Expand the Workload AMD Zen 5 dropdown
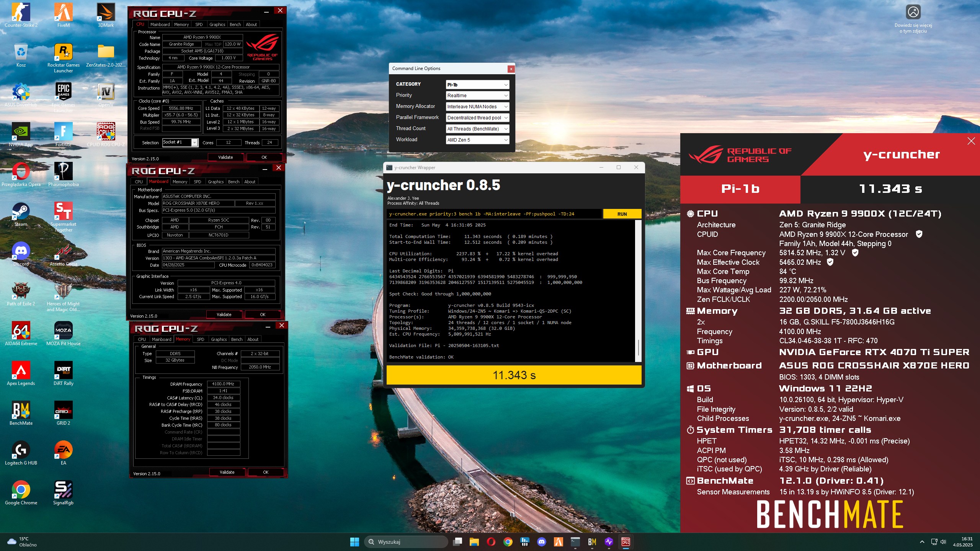The image size is (980, 551). [477, 140]
